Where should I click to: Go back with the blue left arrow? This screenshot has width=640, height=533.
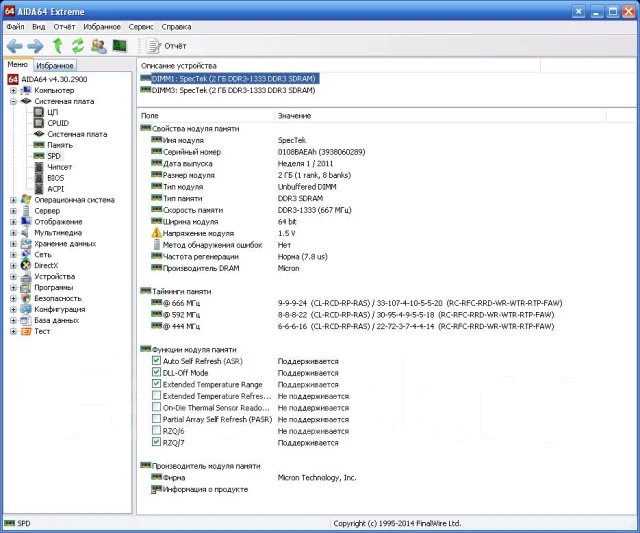pyautogui.click(x=15, y=46)
